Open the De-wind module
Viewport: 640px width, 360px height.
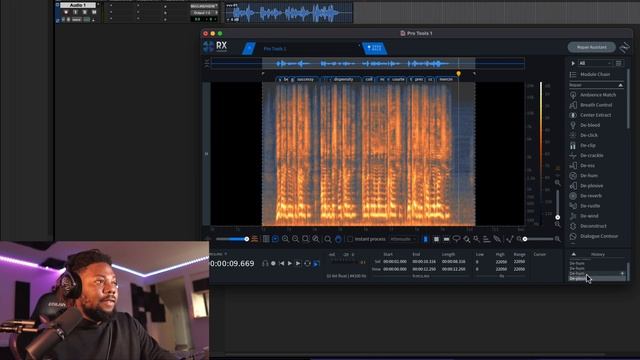[x=589, y=216]
